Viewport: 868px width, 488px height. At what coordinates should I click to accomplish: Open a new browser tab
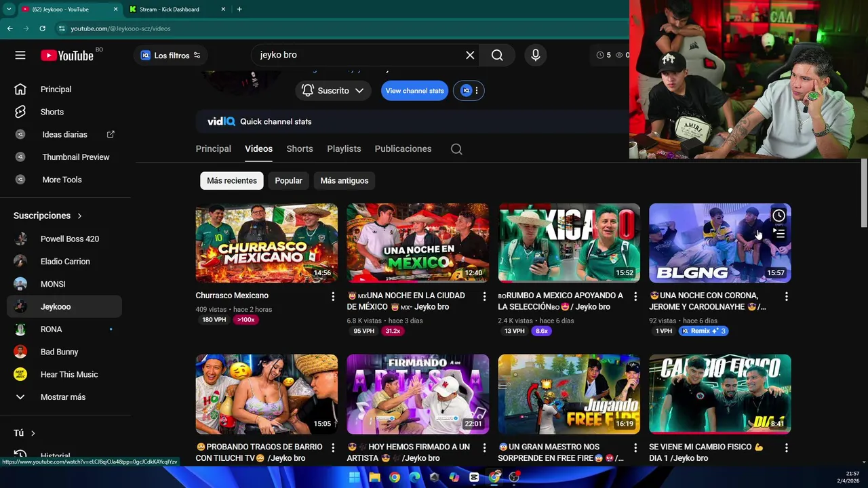point(239,9)
